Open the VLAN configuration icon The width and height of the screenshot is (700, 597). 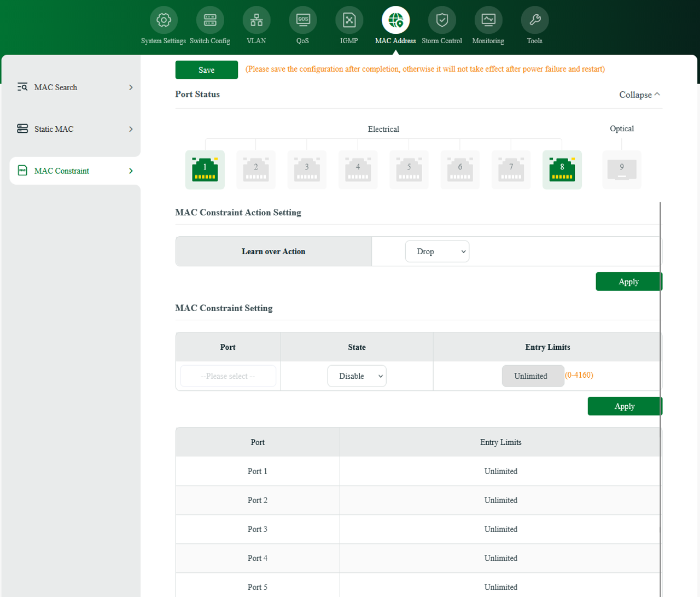click(x=256, y=19)
